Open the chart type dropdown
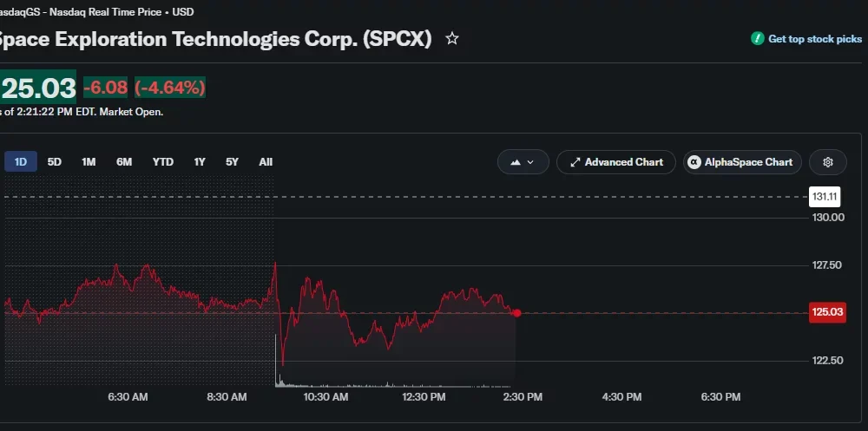 (523, 162)
